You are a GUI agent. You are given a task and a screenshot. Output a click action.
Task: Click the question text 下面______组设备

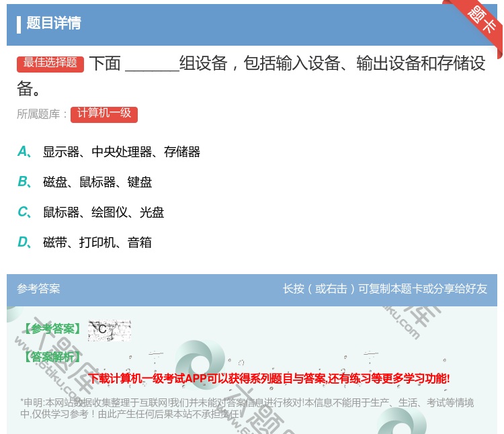click(251, 76)
